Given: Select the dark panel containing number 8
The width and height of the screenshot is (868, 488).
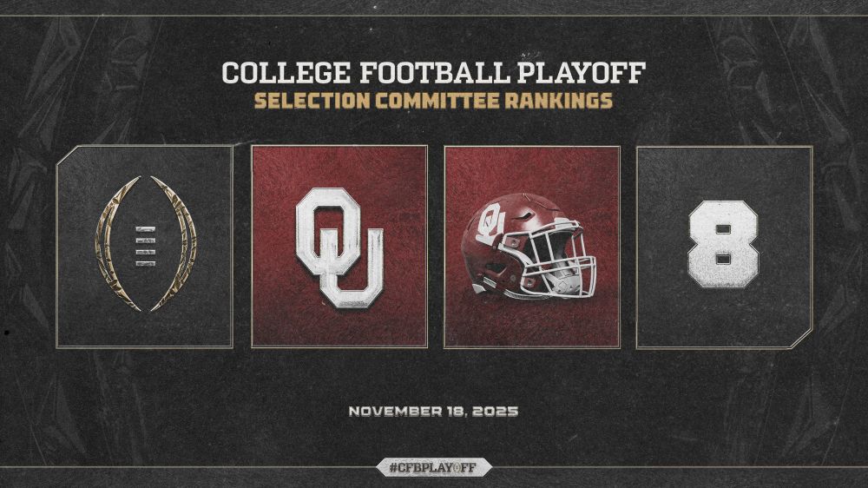Looking at the screenshot, I should coord(724,247).
